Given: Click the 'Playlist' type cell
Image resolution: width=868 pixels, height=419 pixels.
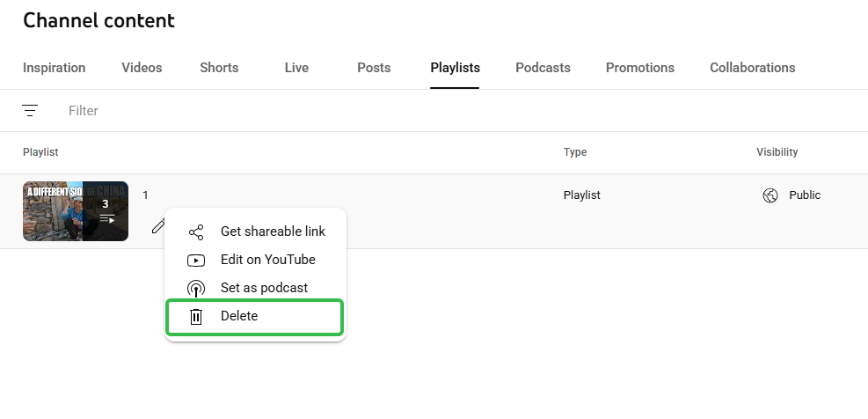Looking at the screenshot, I should click(x=582, y=195).
